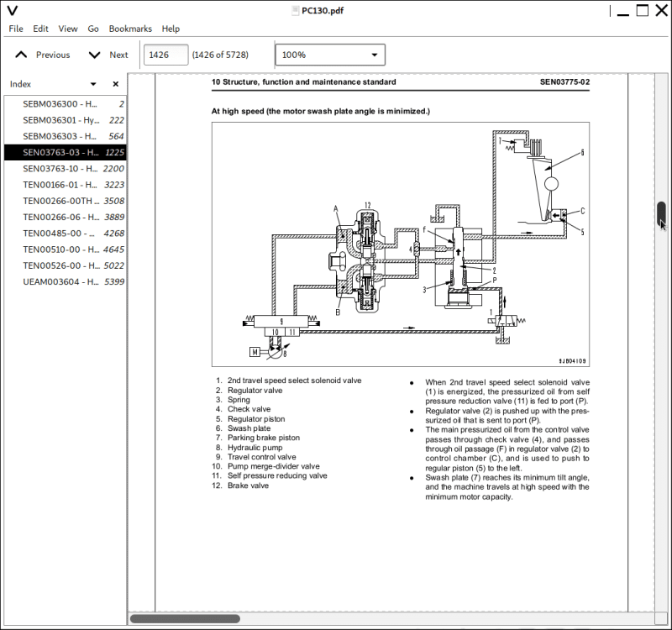Open the zoom combo box arrow
672x630 pixels.
point(373,54)
